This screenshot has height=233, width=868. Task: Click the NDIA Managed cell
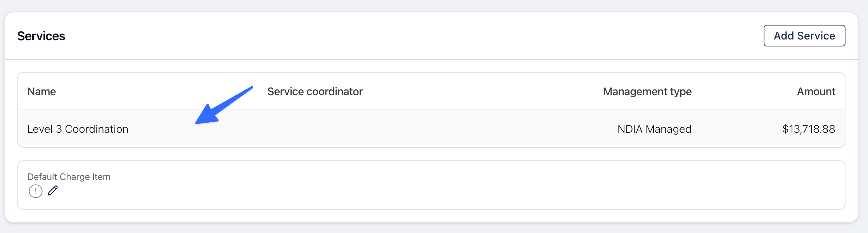pos(654,129)
